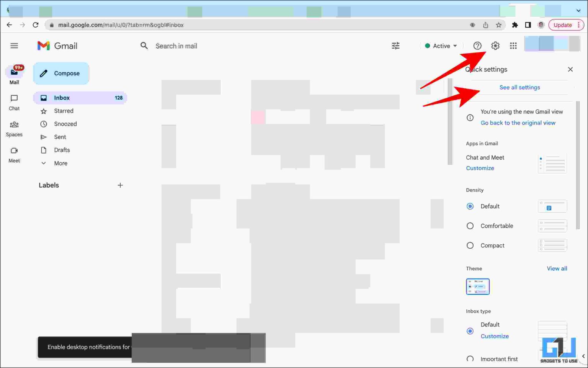Viewport: 588px width, 368px height.
Task: Expand side panel arrow at bottom right
Action: click(583, 356)
